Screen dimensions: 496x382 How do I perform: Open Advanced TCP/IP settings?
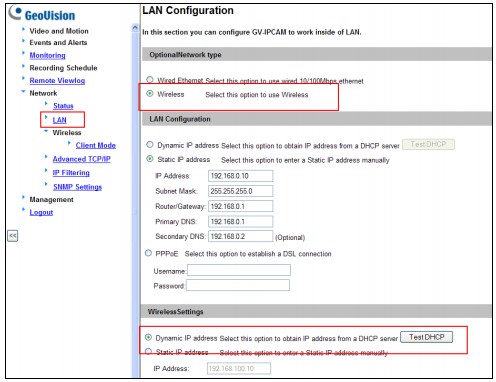tap(82, 159)
